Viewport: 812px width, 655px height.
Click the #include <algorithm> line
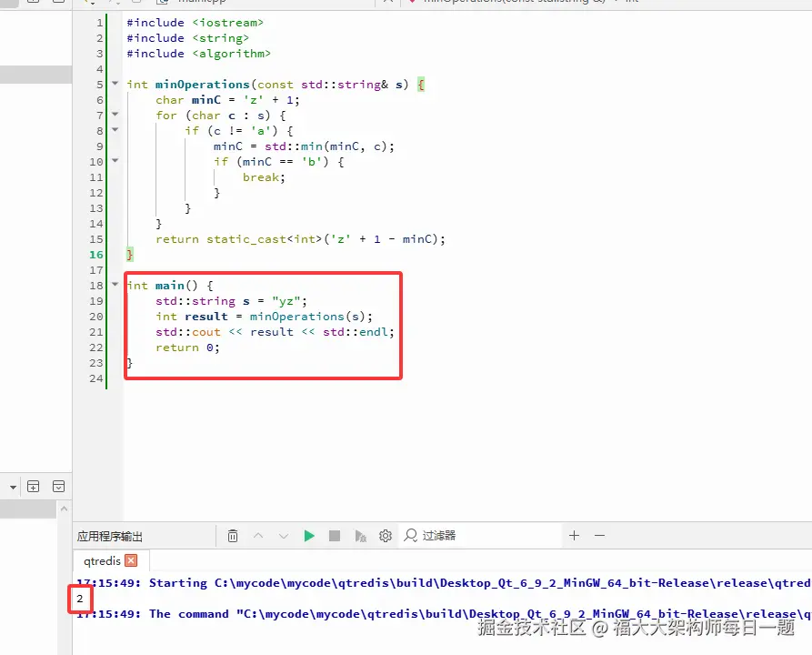click(199, 54)
